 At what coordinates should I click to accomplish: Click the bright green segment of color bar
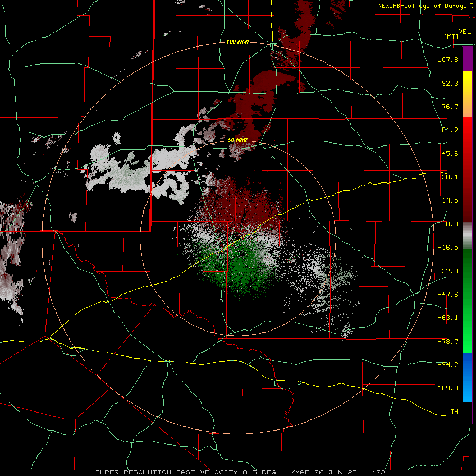tap(467, 300)
